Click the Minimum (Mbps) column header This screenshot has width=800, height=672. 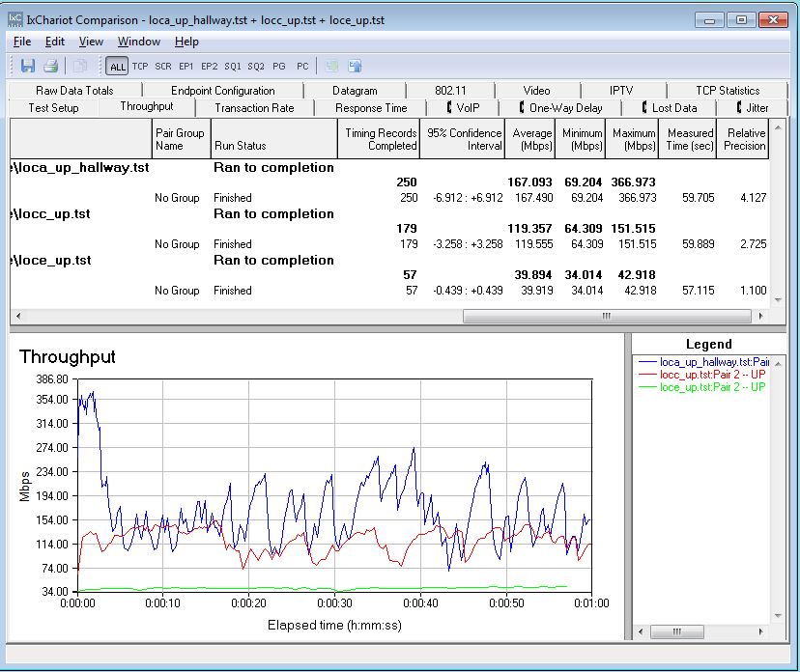[580, 139]
